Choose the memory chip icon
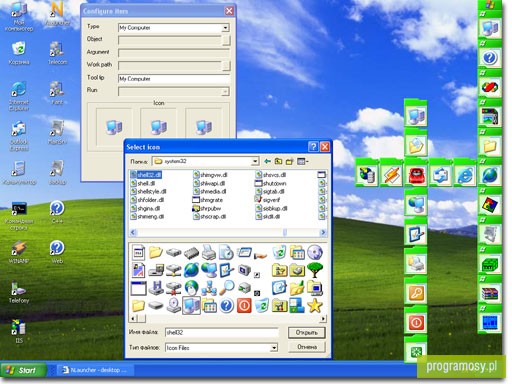 [191, 252]
